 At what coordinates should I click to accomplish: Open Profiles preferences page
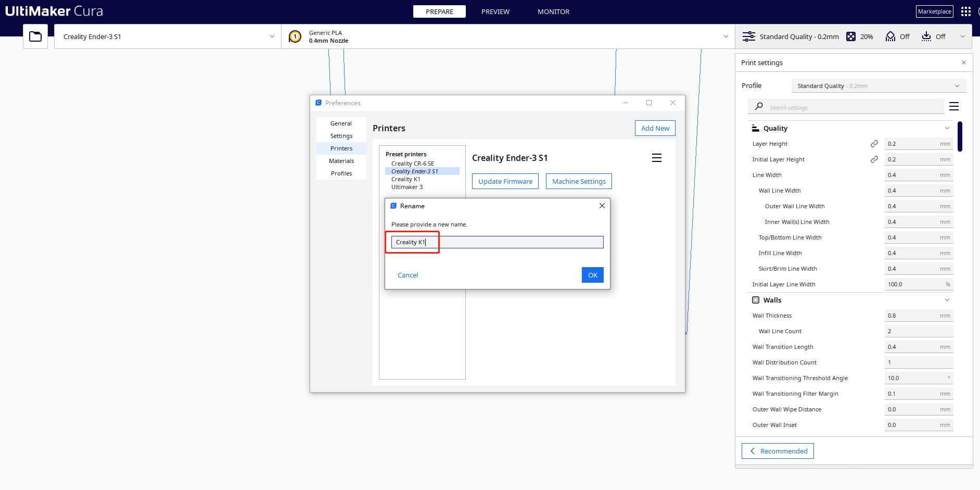(x=341, y=173)
